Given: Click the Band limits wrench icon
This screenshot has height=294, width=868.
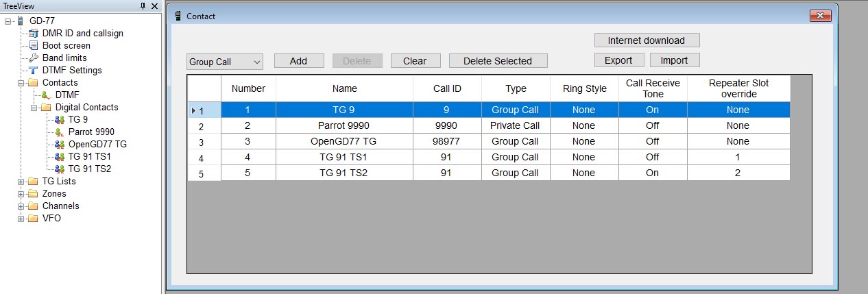Looking at the screenshot, I should click(34, 58).
